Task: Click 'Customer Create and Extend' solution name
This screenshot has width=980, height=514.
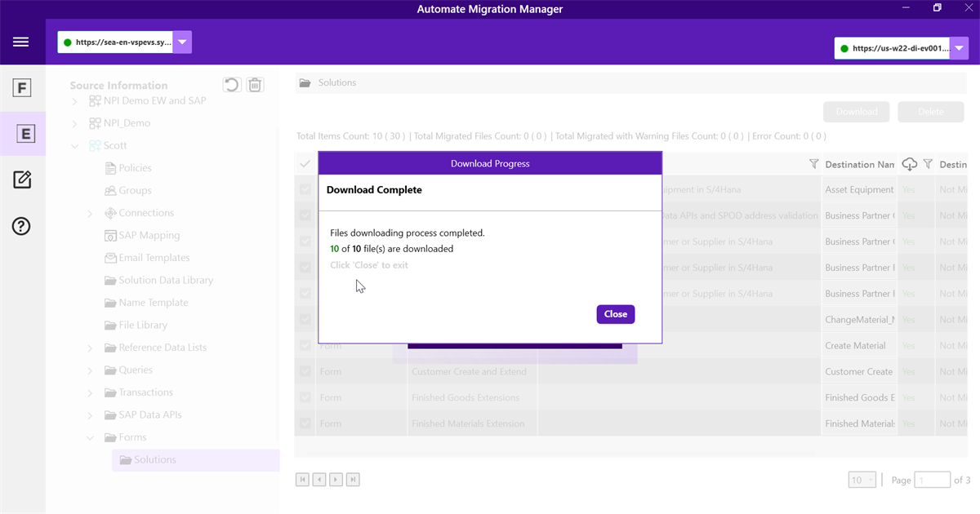Action: pyautogui.click(x=469, y=372)
